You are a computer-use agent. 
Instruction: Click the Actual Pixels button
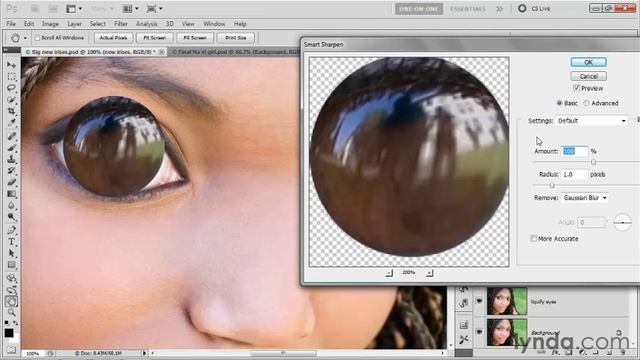pos(113,38)
